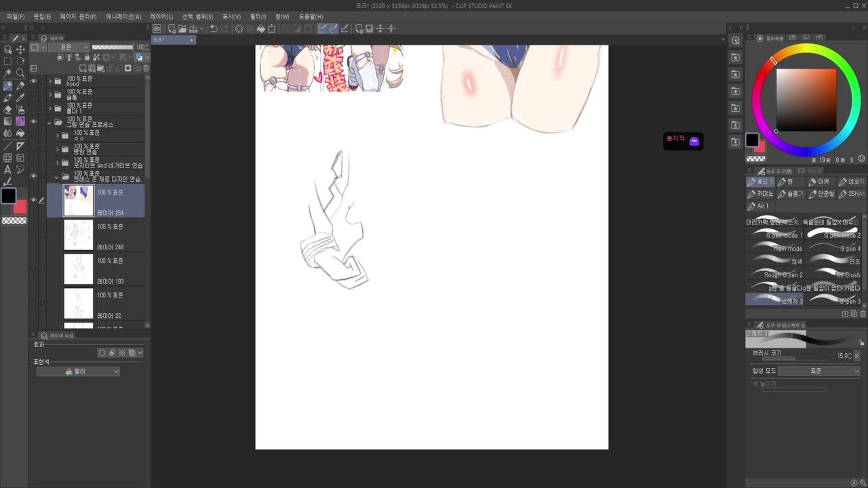
Task: Click the black main color swatch in toolbox
Action: (x=9, y=196)
